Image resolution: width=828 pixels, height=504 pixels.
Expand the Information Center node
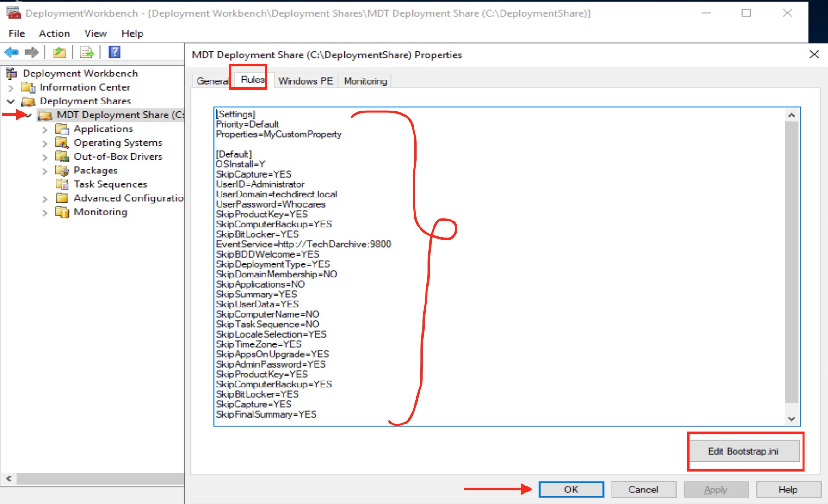pos(11,87)
